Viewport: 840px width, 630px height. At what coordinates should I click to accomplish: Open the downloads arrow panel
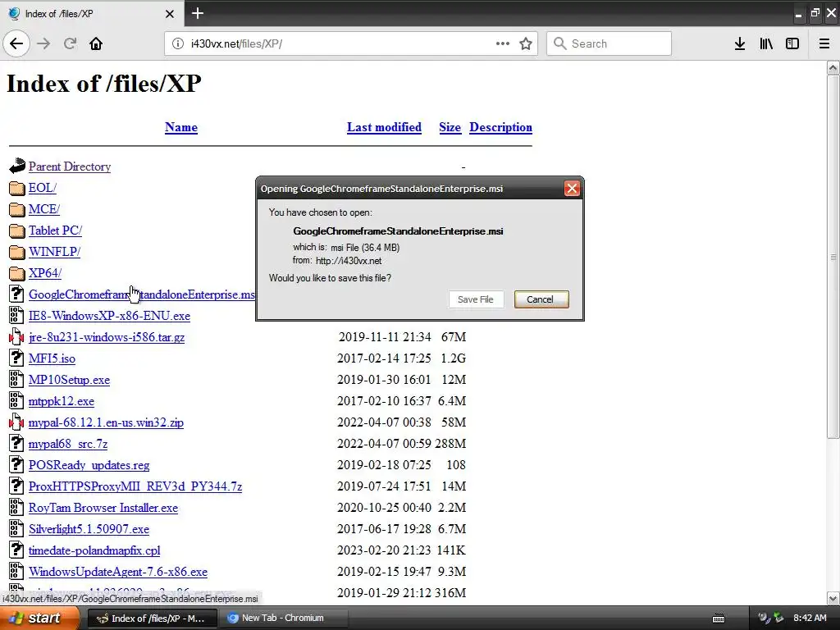pos(740,44)
